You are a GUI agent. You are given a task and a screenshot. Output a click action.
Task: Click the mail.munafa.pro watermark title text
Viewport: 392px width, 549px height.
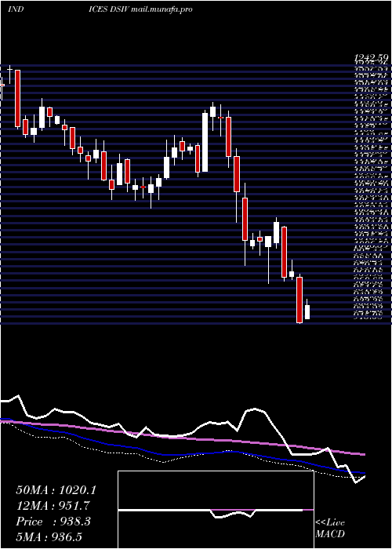coord(162,9)
